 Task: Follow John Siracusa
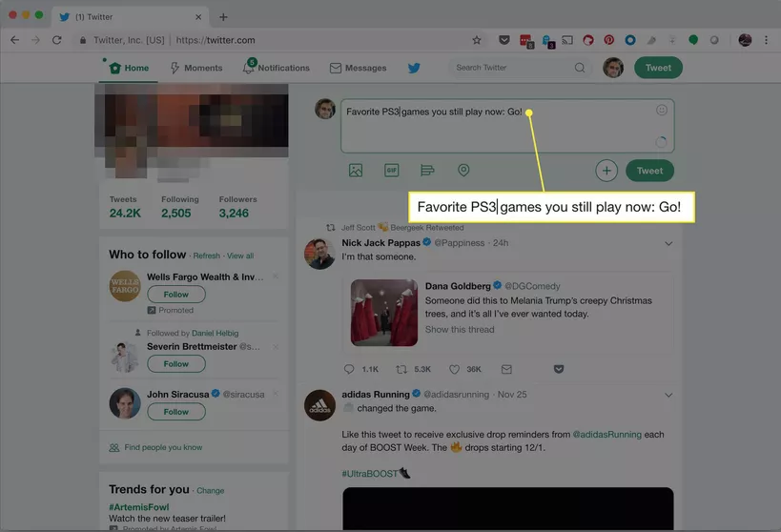coord(176,412)
